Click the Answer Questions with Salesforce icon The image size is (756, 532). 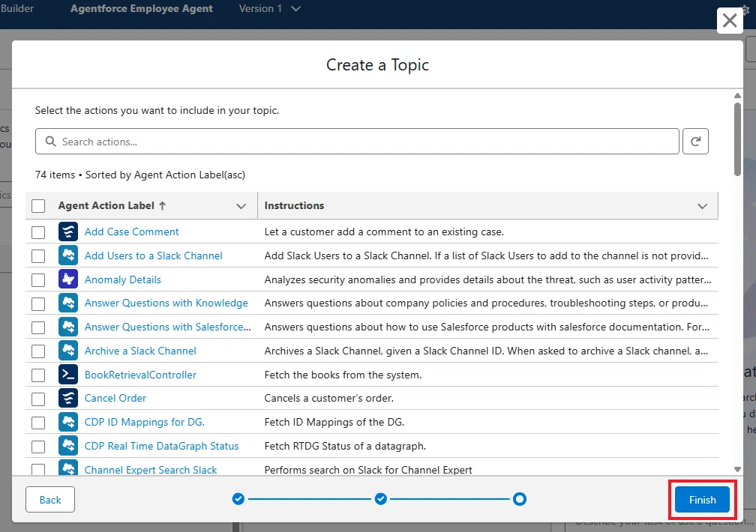[x=68, y=327]
